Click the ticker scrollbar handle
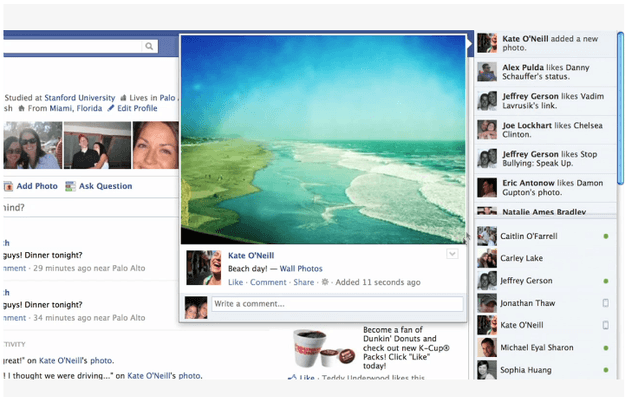The image size is (625, 401). (620, 108)
